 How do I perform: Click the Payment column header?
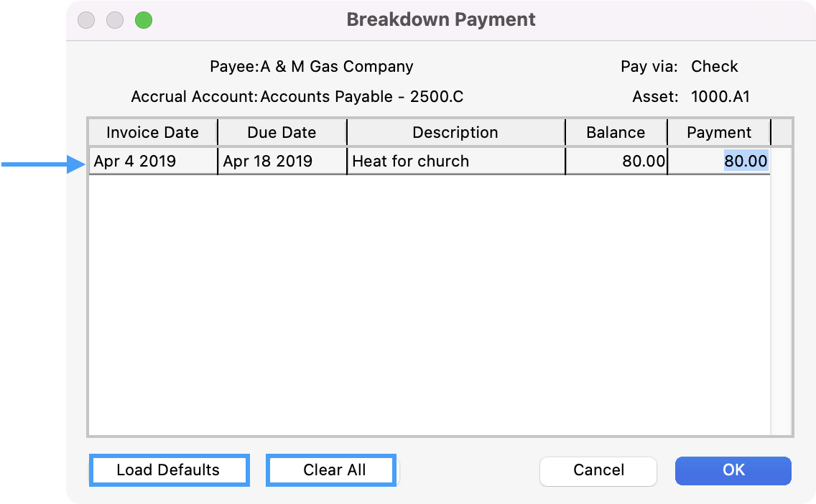coord(719,133)
